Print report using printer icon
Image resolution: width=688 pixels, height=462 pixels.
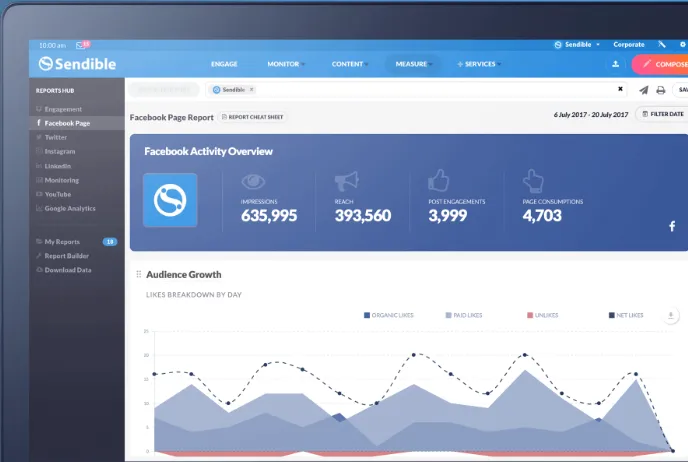pos(660,90)
